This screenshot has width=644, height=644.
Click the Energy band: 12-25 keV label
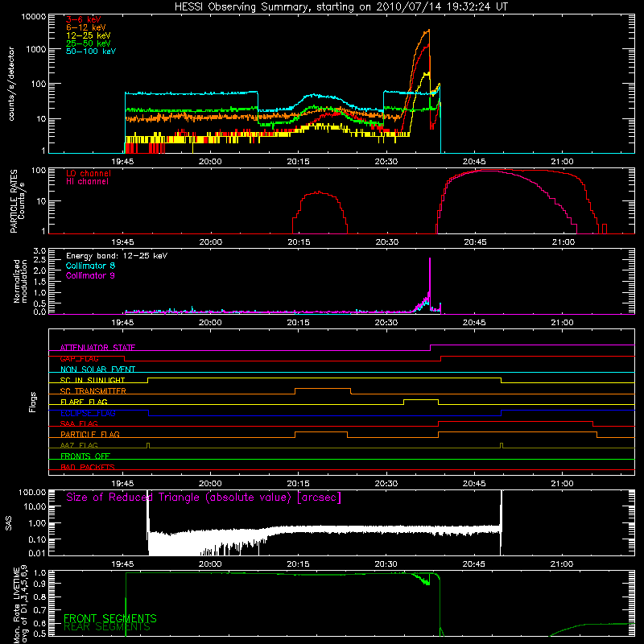click(x=117, y=256)
